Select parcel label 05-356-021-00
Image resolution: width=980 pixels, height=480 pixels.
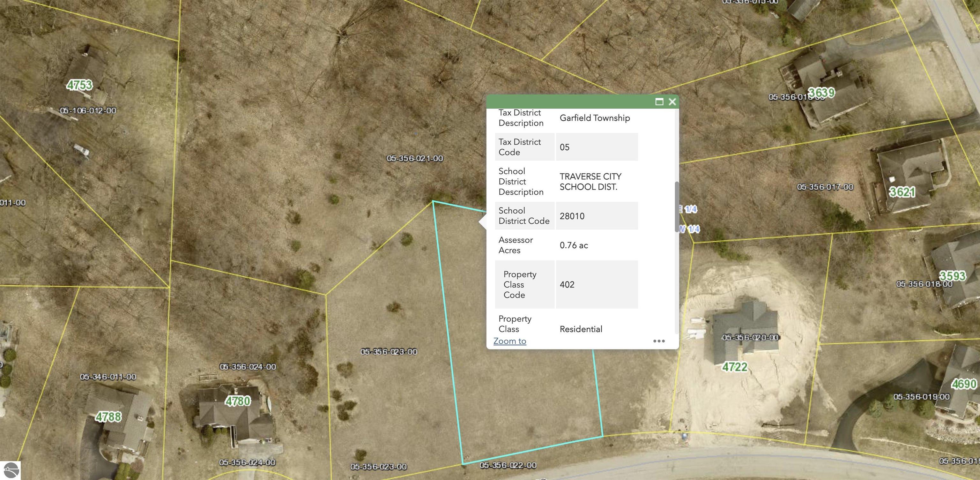(415, 158)
